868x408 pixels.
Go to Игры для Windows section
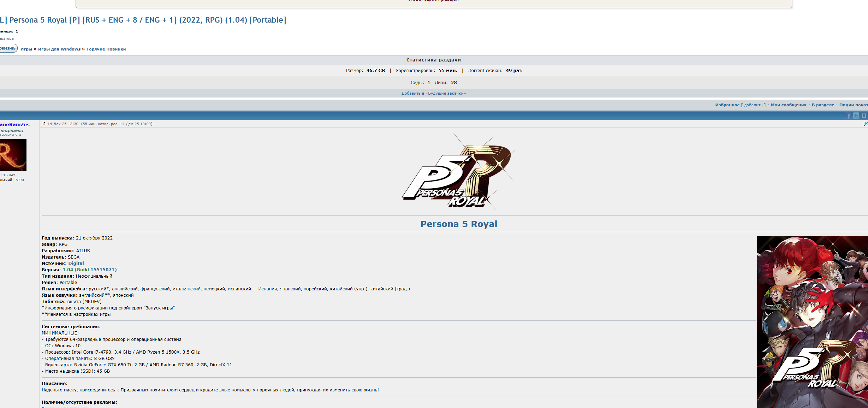tap(59, 49)
